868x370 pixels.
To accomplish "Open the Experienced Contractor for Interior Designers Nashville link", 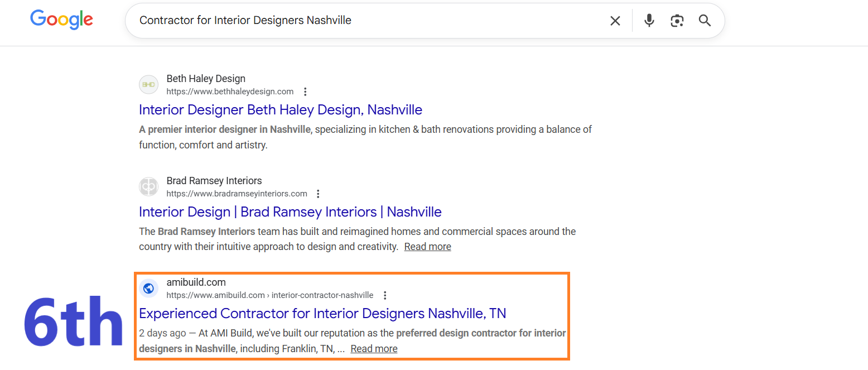I will [322, 313].
